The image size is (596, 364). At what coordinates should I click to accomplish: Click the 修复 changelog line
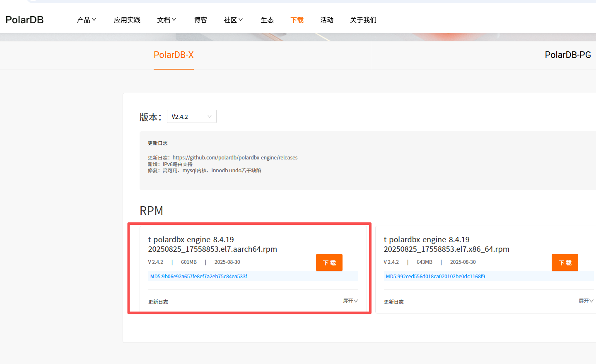[x=205, y=171]
